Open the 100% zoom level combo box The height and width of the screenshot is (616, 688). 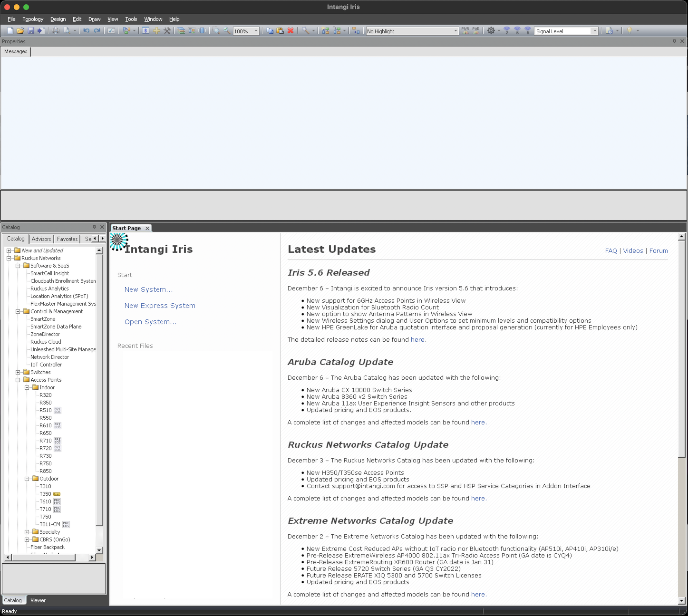point(246,31)
